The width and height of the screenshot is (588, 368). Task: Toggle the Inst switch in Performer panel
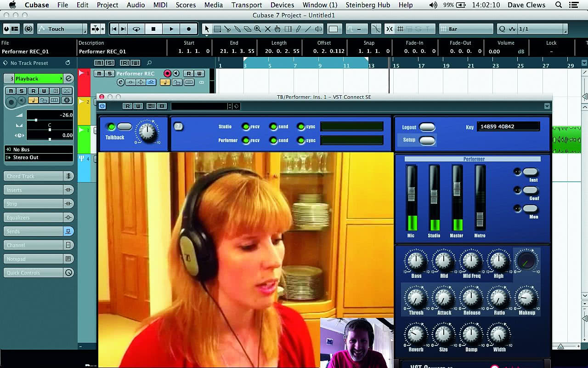[530, 172]
